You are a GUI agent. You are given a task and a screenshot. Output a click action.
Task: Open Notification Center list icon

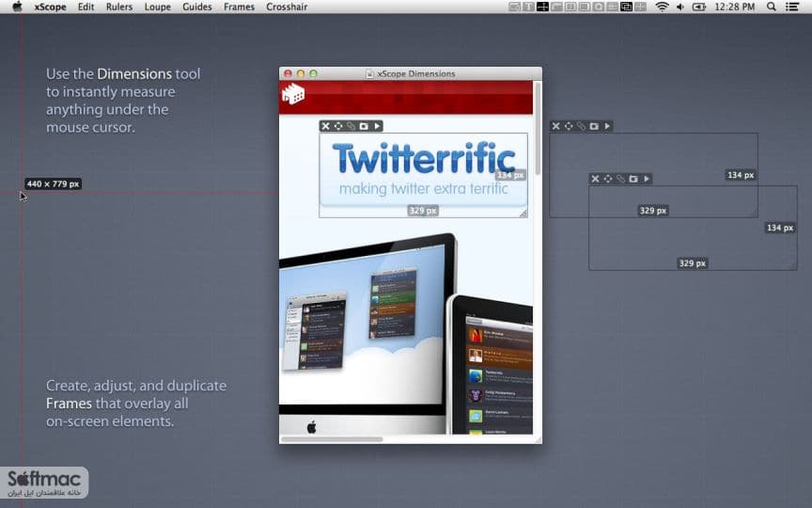click(x=791, y=7)
